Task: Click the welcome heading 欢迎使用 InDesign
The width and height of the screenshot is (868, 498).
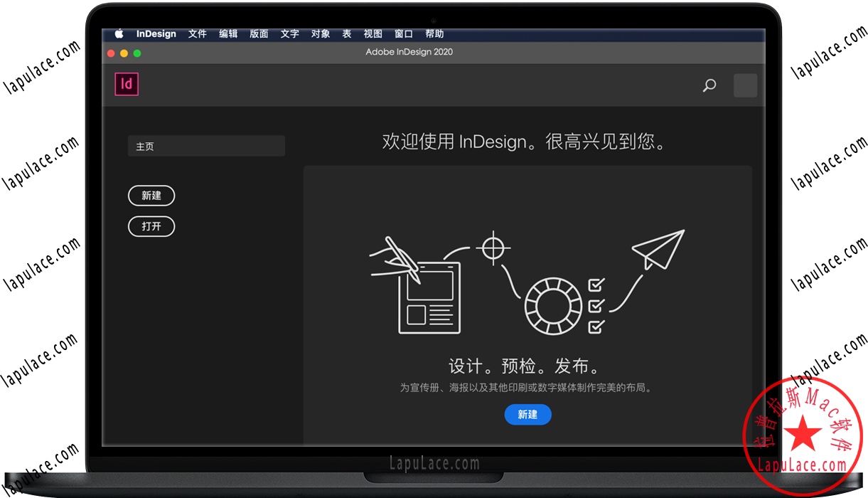Action: point(526,142)
